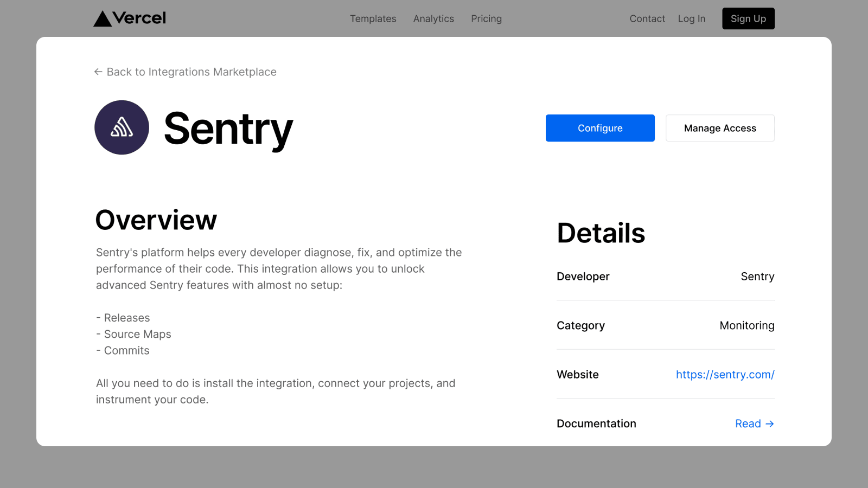
Task: Select the Sentry circular logo icon
Action: 122,127
